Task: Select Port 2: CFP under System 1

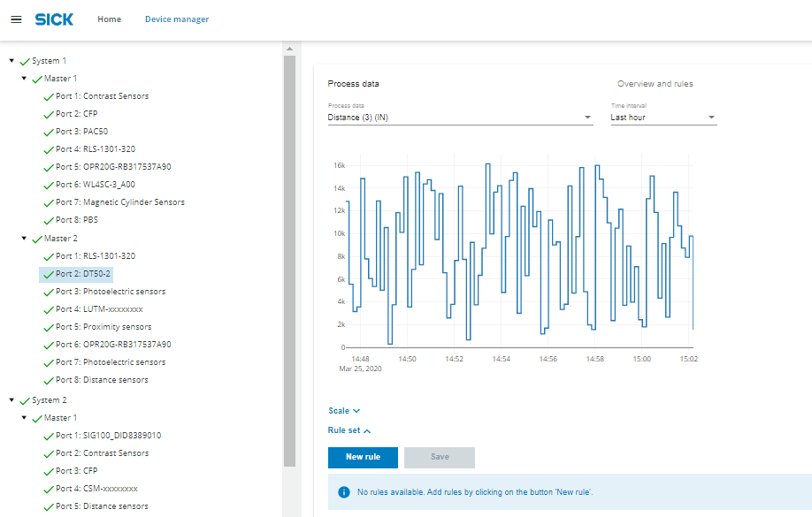Action: 77,114
